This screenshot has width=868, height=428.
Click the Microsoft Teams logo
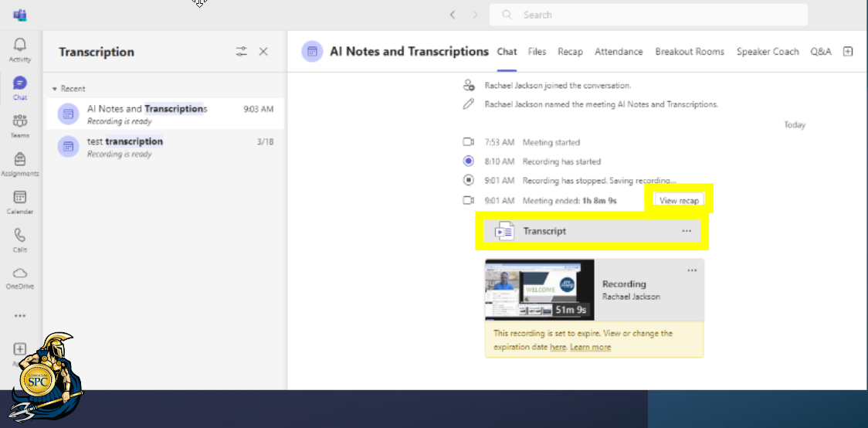coord(20,15)
